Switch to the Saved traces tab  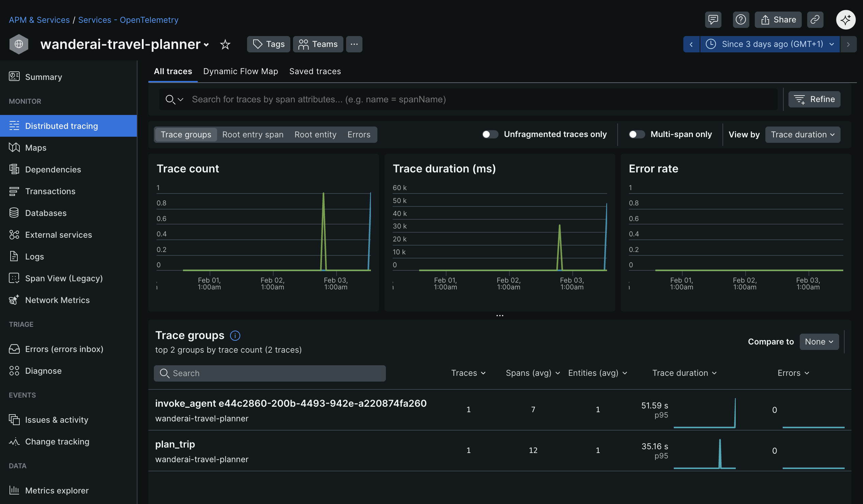[315, 71]
